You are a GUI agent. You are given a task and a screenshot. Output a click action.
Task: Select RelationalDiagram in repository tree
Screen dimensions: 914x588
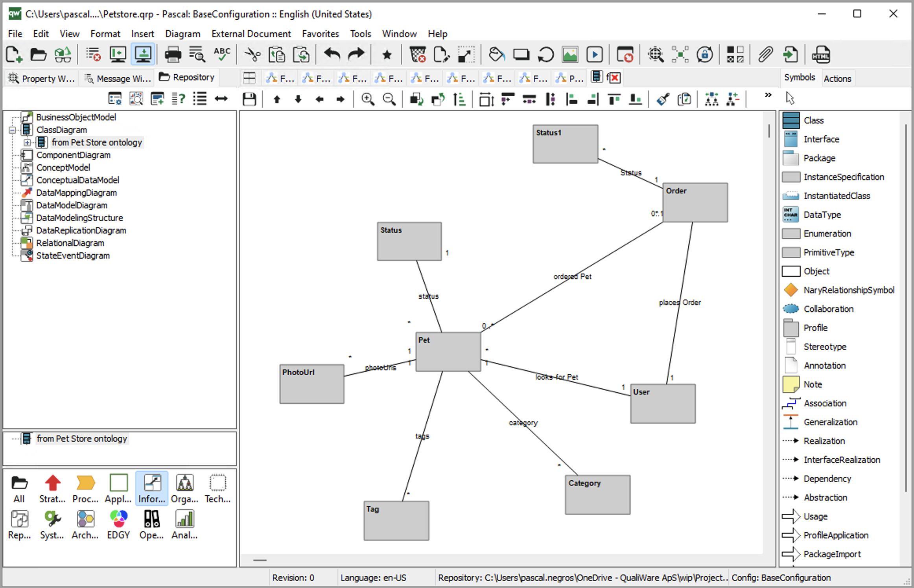(70, 243)
